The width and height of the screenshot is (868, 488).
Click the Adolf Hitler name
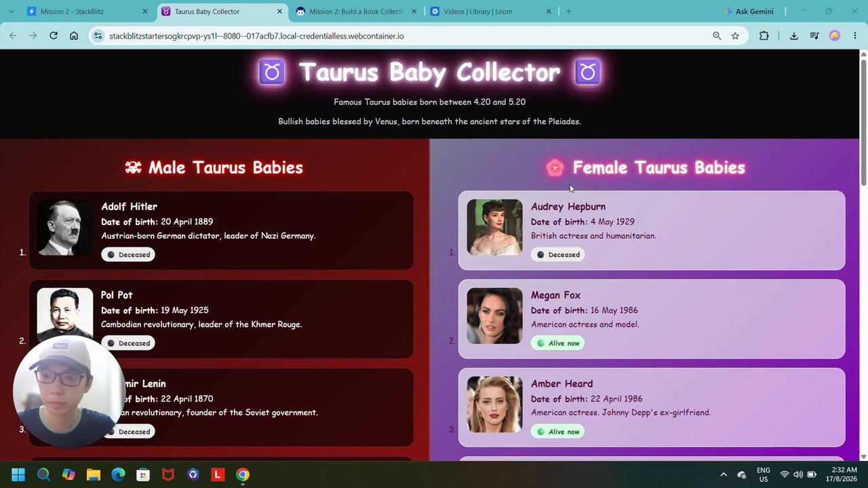[x=129, y=207]
